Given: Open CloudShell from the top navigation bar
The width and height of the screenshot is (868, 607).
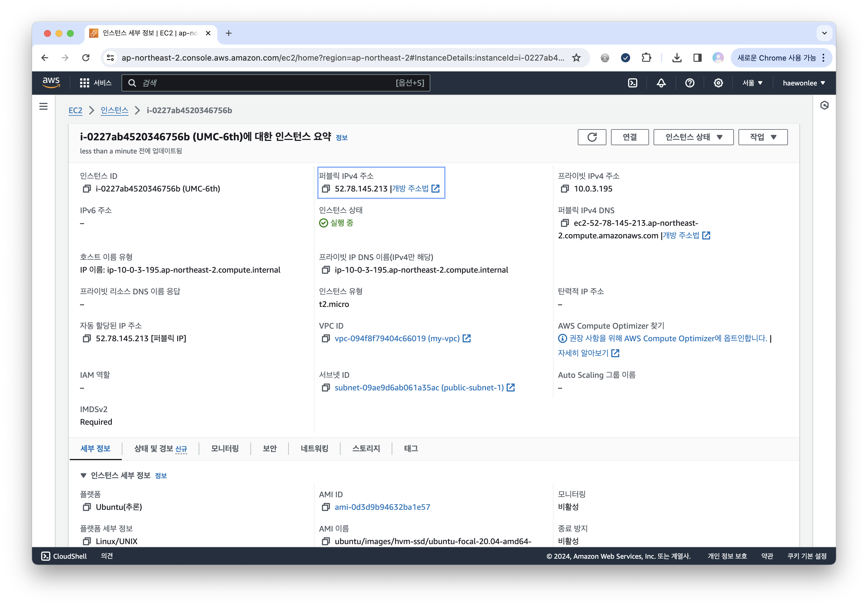Looking at the screenshot, I should point(632,83).
